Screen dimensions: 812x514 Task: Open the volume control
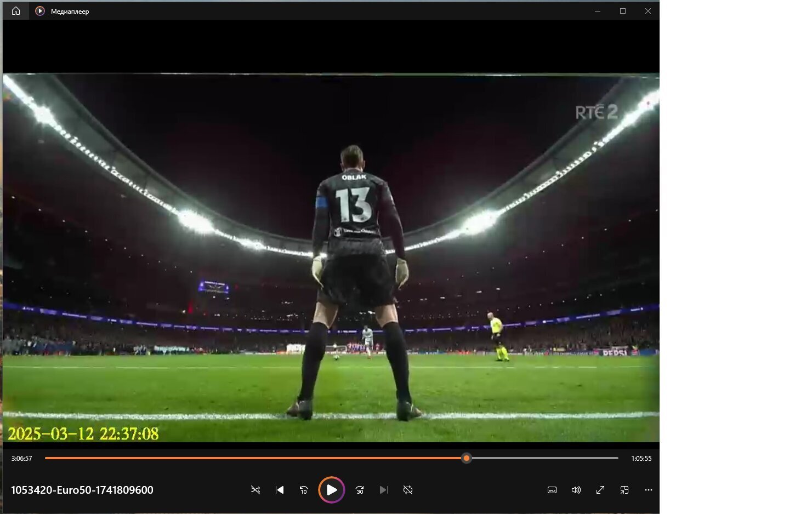(576, 490)
